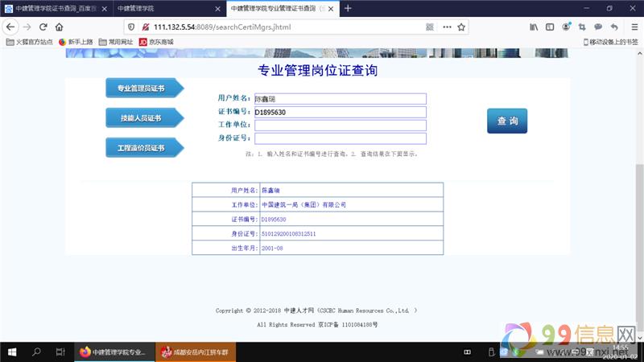Open a new tab with plus button
The height and width of the screenshot is (362, 644).
tap(348, 8)
